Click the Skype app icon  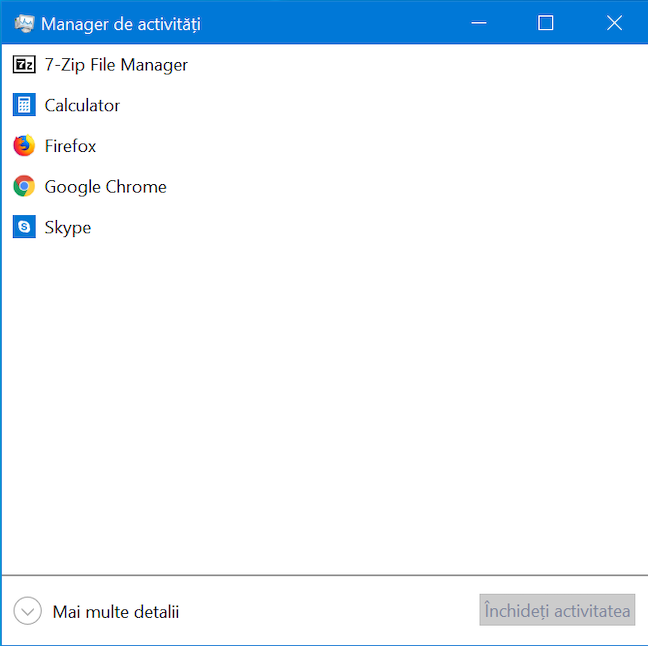click(x=24, y=227)
